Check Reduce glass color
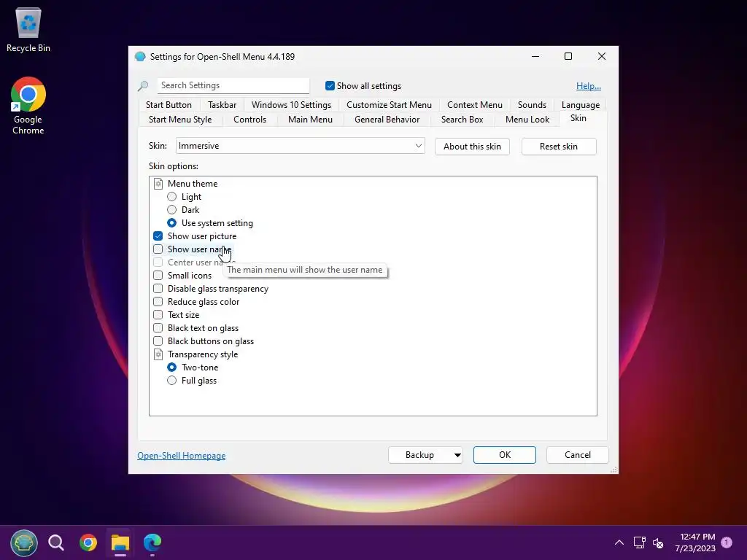This screenshot has width=747, height=560. click(158, 302)
